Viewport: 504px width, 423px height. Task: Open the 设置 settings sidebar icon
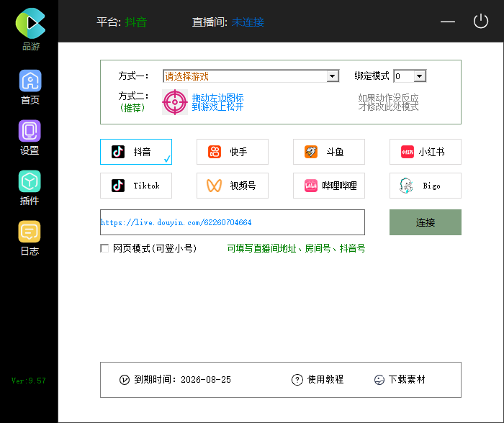30,132
